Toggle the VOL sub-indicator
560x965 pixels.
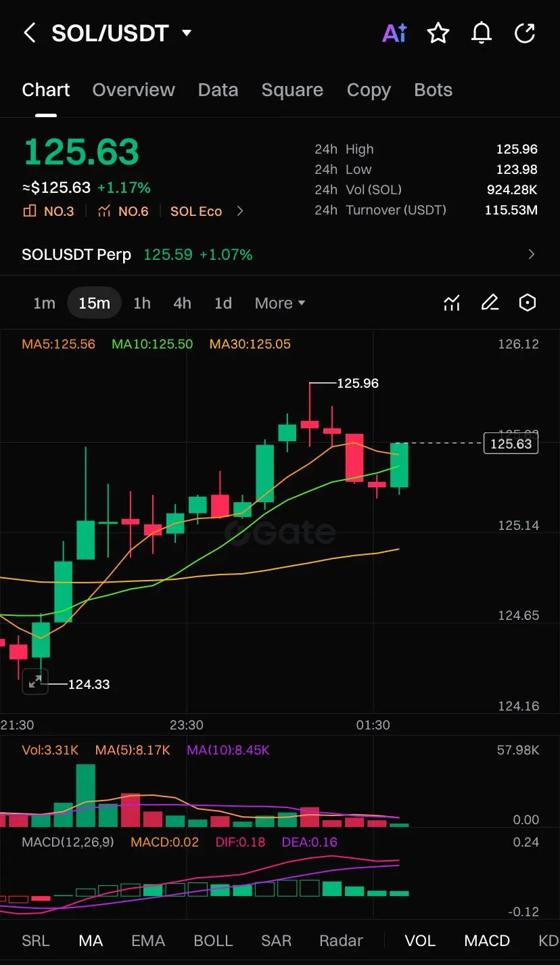pos(420,941)
